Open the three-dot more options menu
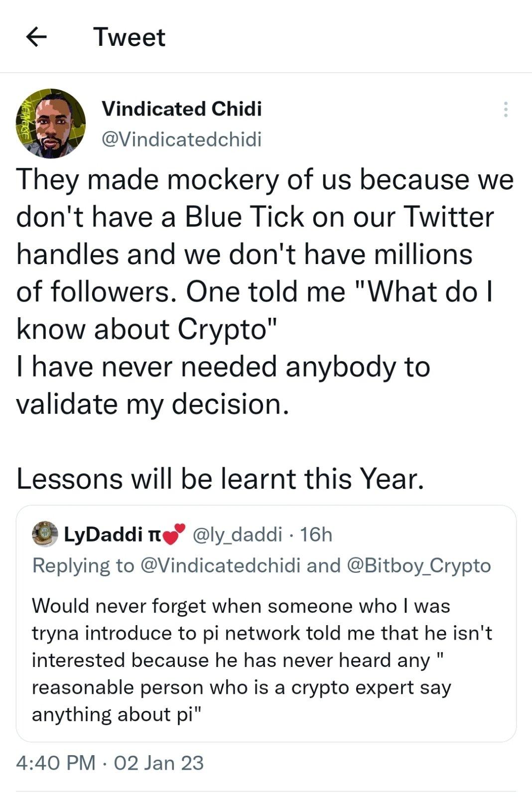 pyautogui.click(x=506, y=109)
